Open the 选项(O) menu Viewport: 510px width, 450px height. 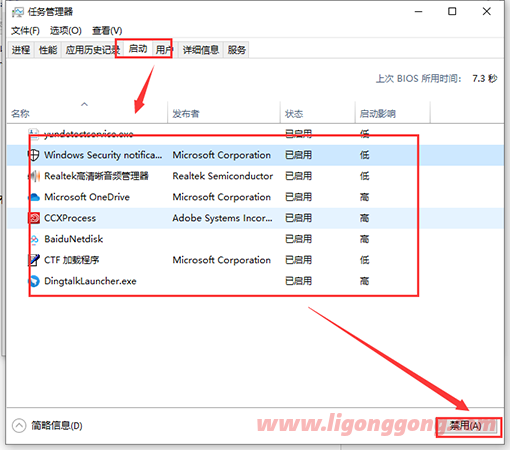coord(66,31)
